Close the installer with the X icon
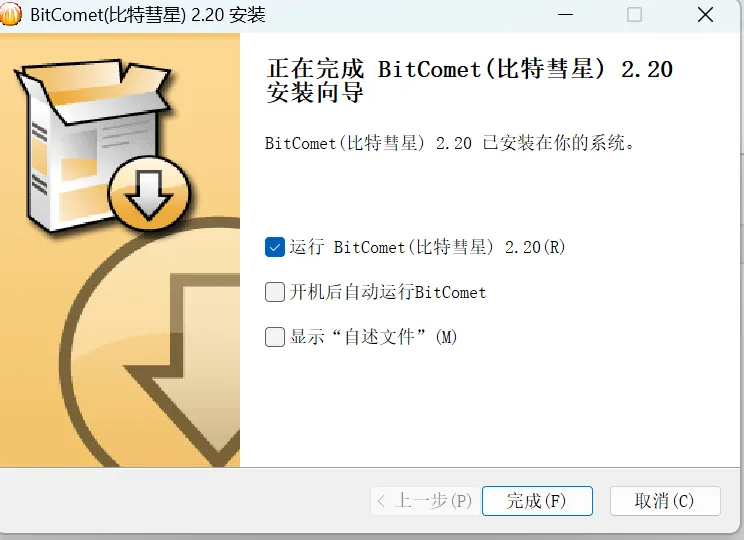 pyautogui.click(x=705, y=15)
